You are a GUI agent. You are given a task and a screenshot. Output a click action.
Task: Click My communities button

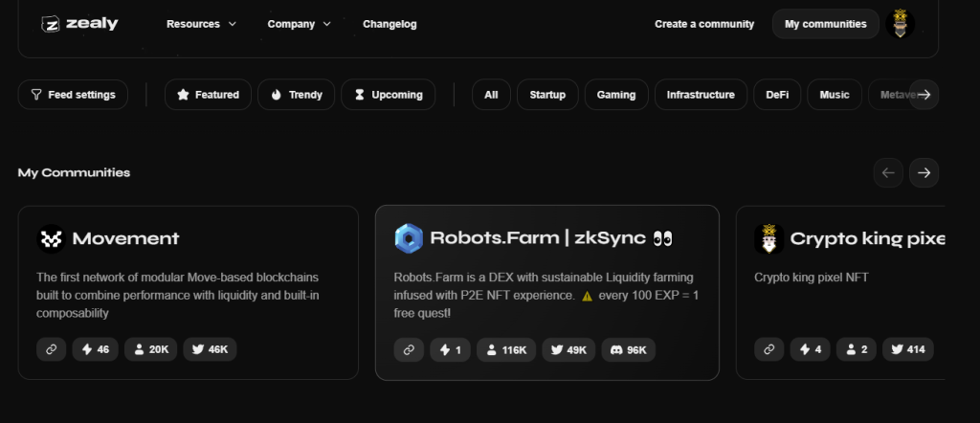tap(825, 24)
